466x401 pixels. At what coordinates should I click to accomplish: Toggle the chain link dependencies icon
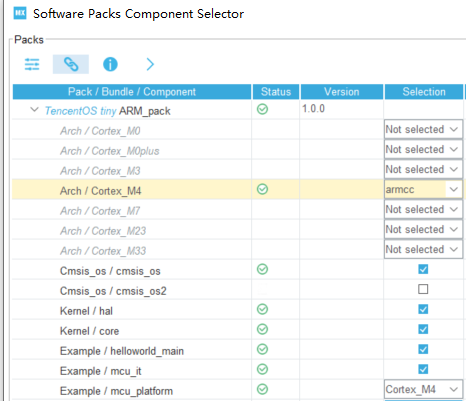71,64
